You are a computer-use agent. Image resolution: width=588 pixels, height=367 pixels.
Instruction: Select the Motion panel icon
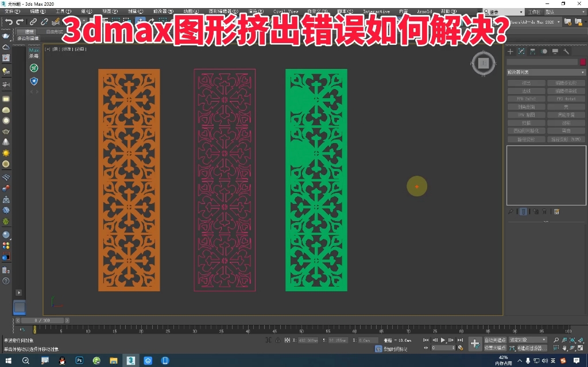coord(544,51)
